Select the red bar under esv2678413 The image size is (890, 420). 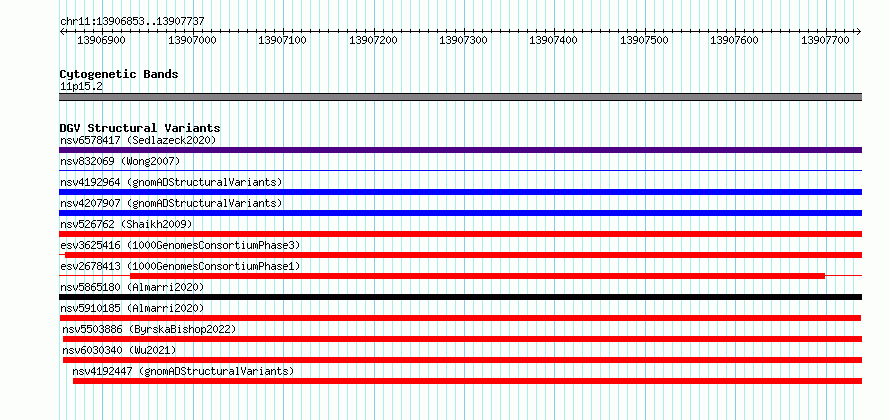tap(477, 276)
